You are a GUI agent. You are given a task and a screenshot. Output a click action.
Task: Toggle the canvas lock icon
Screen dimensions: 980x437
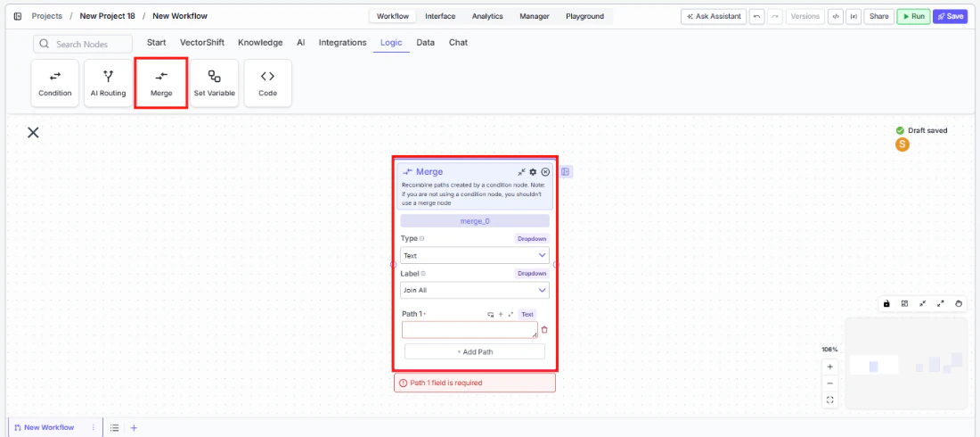tap(886, 303)
